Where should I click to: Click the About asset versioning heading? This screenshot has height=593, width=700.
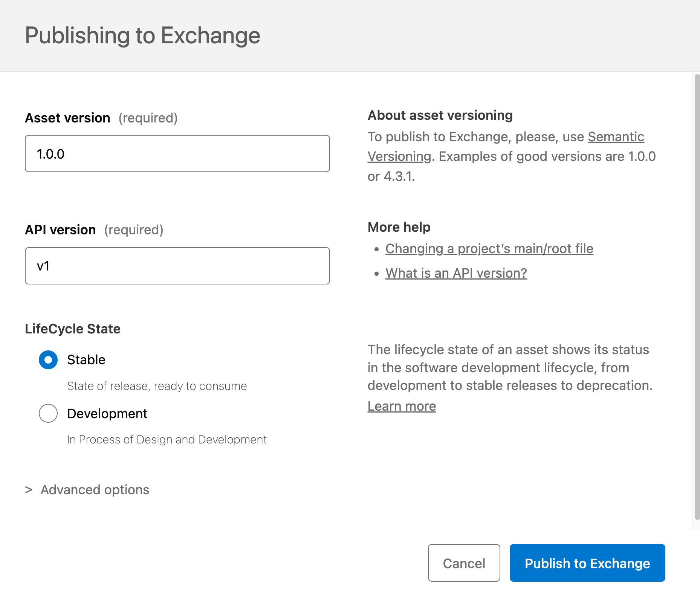pos(440,115)
